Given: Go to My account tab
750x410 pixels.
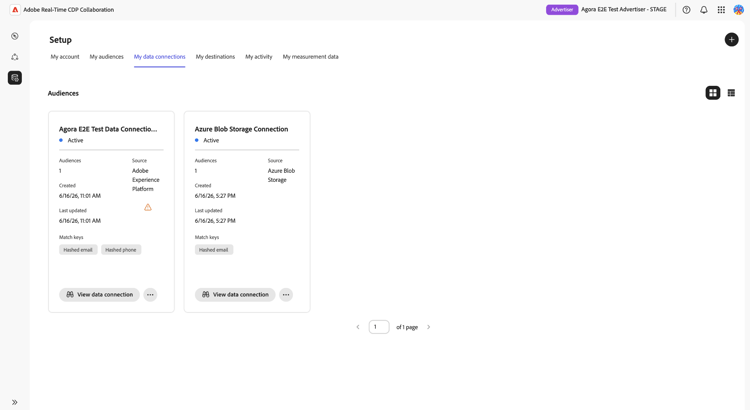Looking at the screenshot, I should [65, 57].
